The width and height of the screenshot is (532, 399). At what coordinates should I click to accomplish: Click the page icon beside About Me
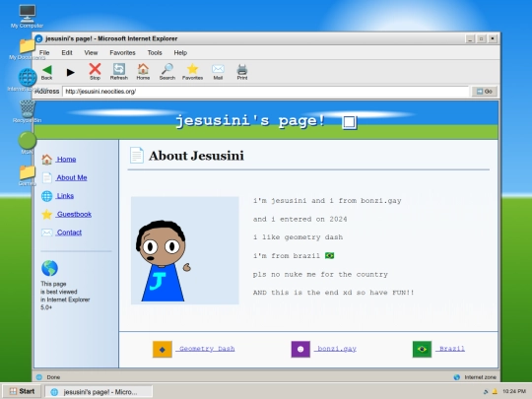click(47, 177)
